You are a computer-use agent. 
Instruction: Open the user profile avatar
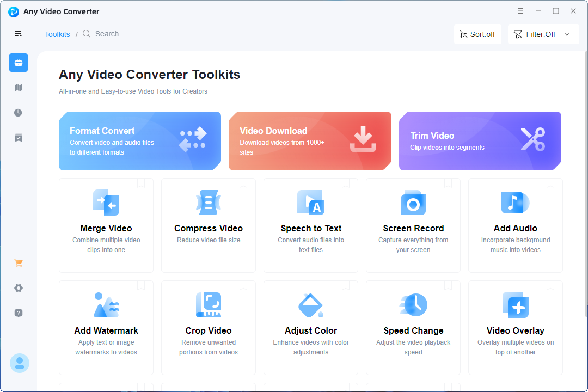[20, 363]
